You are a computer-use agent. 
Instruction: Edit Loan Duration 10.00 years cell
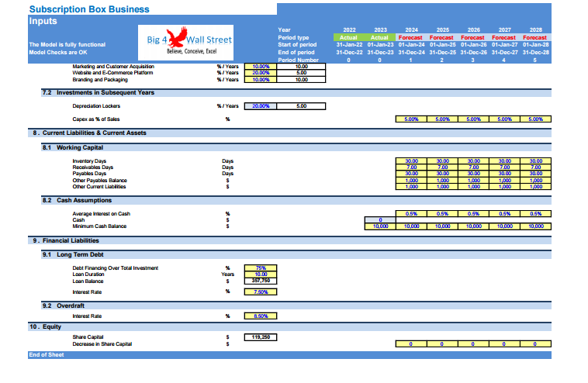[x=261, y=274]
